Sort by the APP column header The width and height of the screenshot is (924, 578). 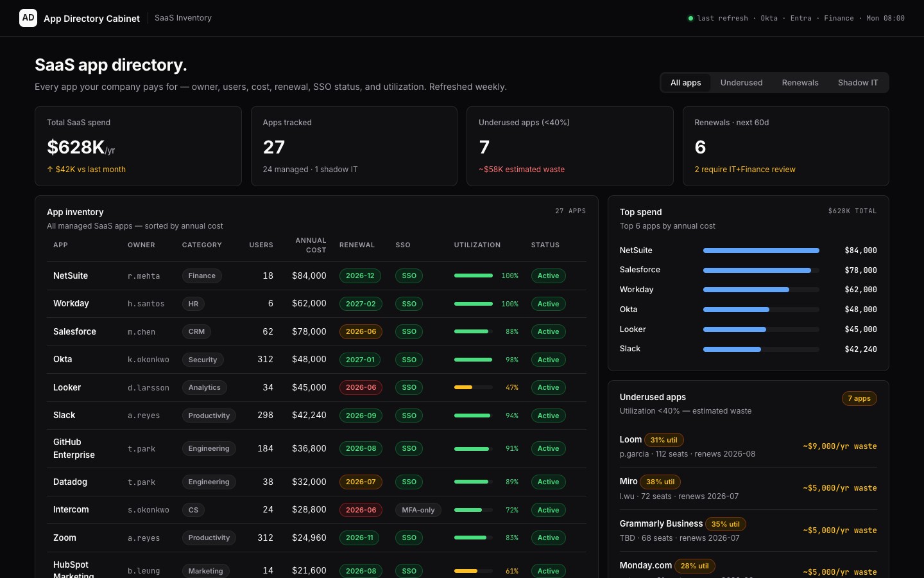pos(60,245)
